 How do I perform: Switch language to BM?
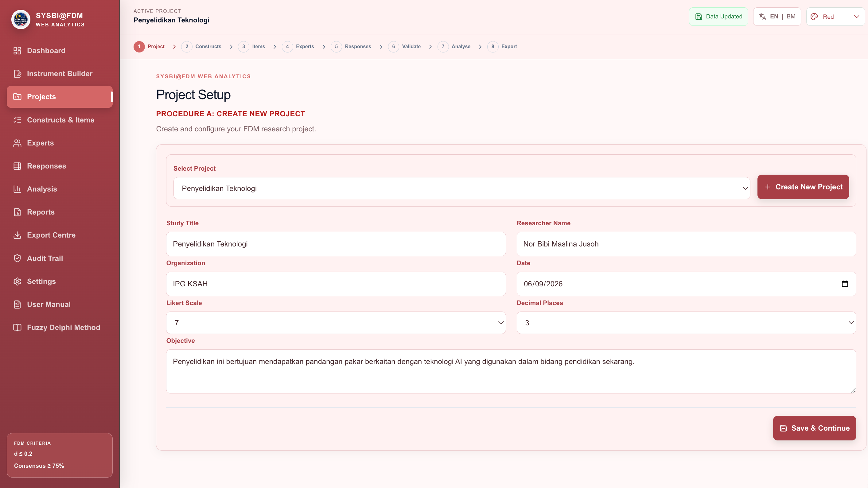pyautogui.click(x=791, y=17)
